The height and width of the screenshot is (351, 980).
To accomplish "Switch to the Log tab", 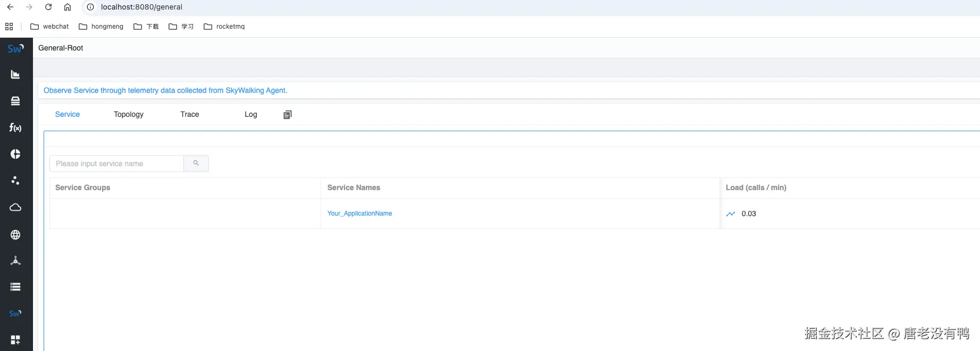I will [251, 114].
